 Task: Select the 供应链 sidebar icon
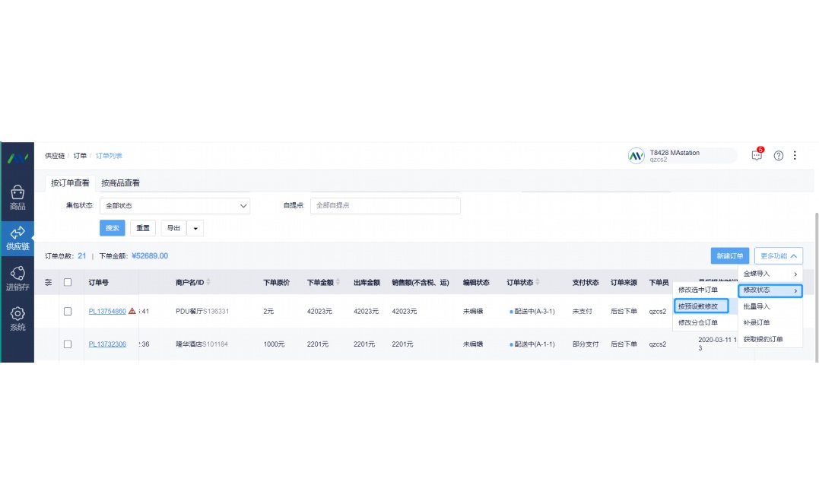tap(17, 237)
